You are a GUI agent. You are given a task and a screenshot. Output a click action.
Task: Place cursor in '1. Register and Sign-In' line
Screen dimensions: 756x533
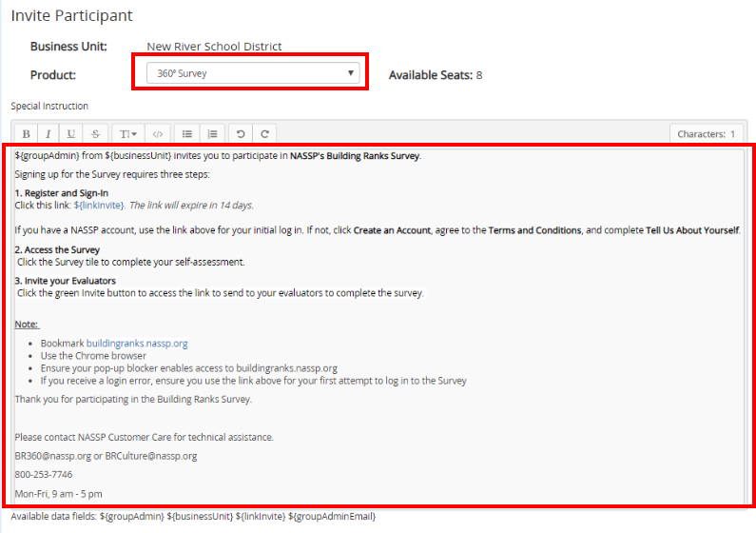[62, 193]
